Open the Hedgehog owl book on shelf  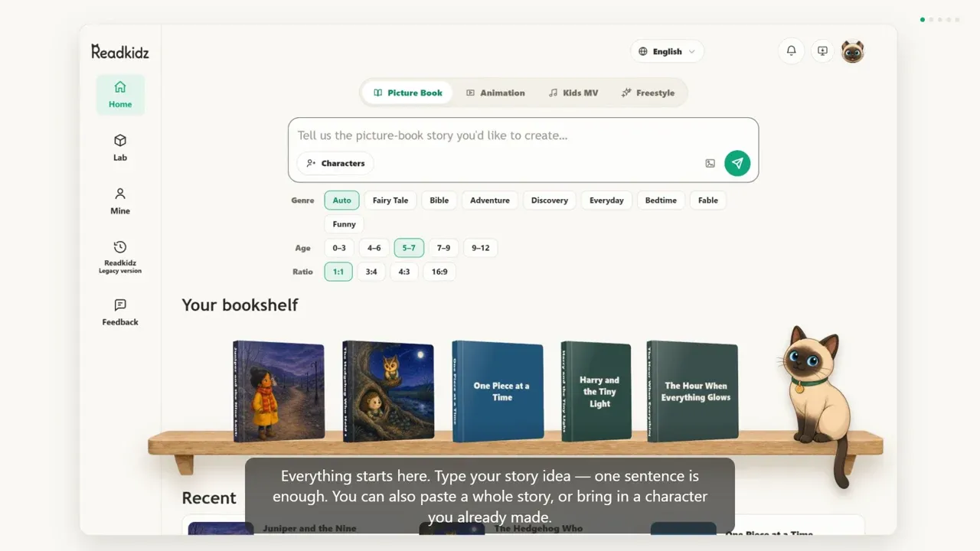[388, 391]
